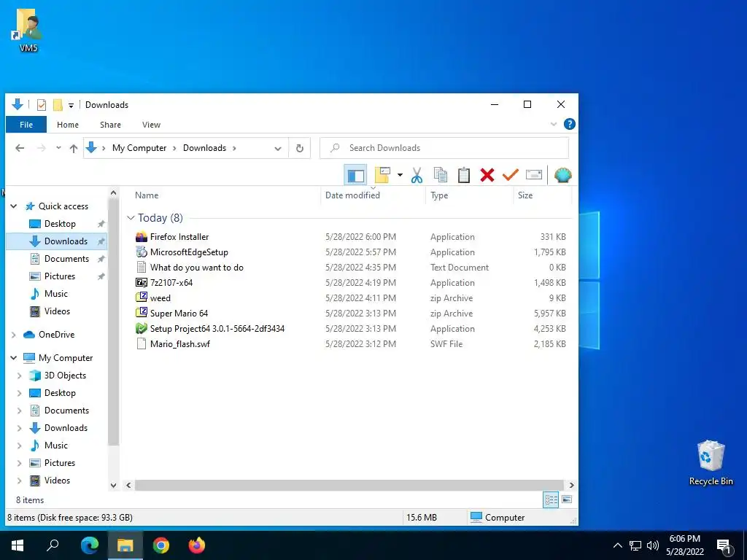Click the title bar new folder icon

click(58, 105)
